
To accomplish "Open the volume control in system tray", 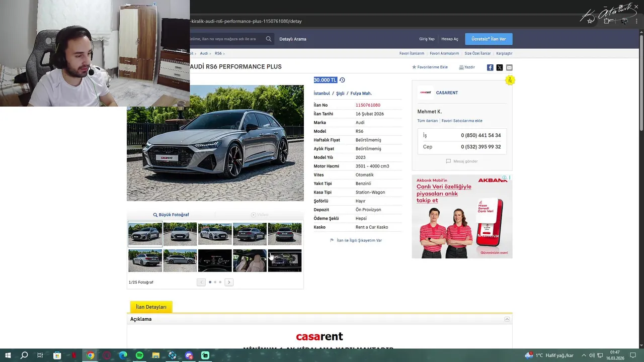I will [592, 355].
